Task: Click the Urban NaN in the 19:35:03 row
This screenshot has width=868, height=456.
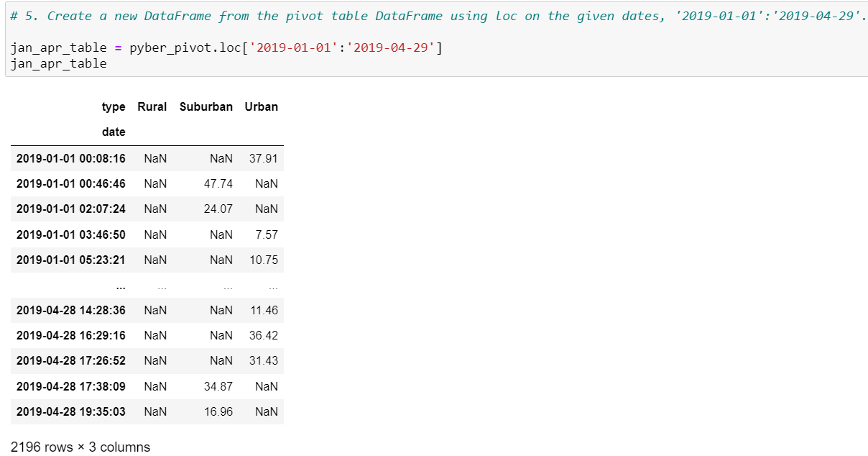Action: (267, 411)
